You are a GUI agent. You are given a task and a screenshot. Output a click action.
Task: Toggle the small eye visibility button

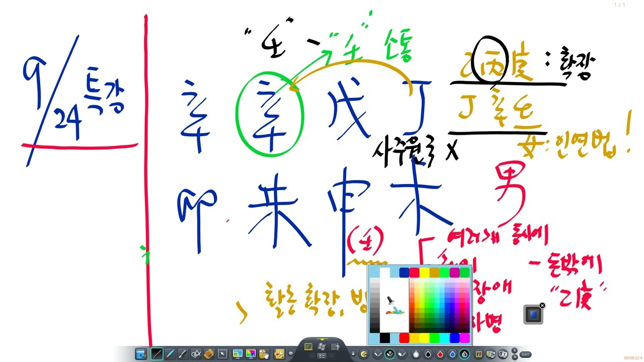(x=291, y=353)
